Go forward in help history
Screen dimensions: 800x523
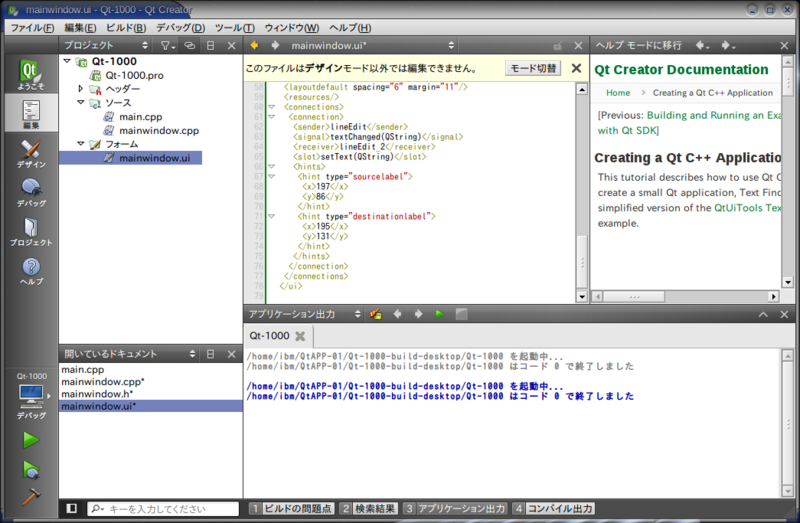click(728, 45)
